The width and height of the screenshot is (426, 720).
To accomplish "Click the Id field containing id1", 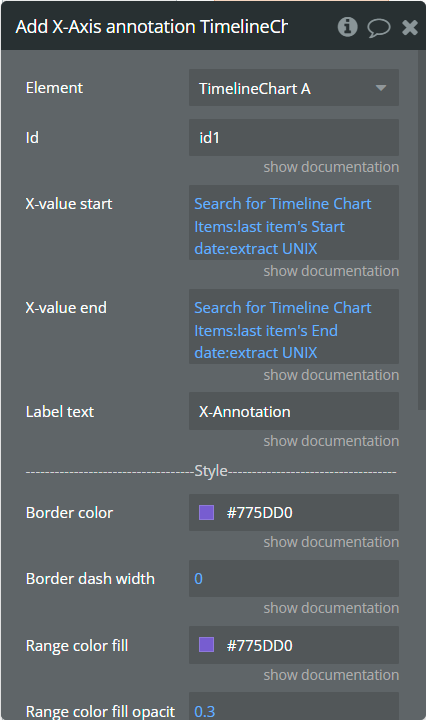I will [x=294, y=137].
